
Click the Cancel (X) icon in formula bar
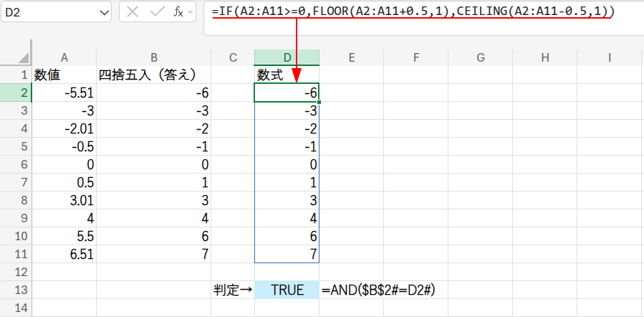click(133, 12)
